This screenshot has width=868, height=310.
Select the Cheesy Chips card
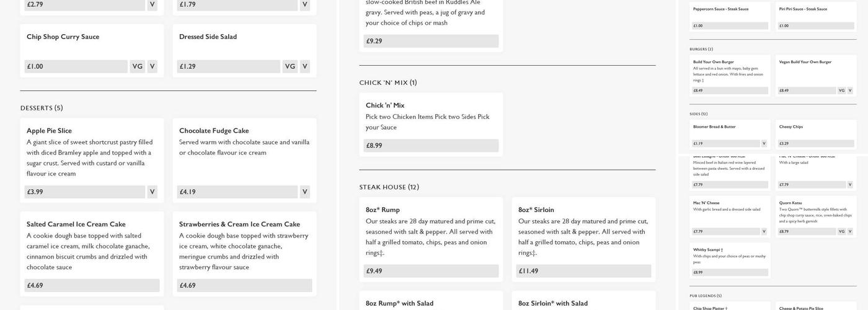click(x=816, y=135)
